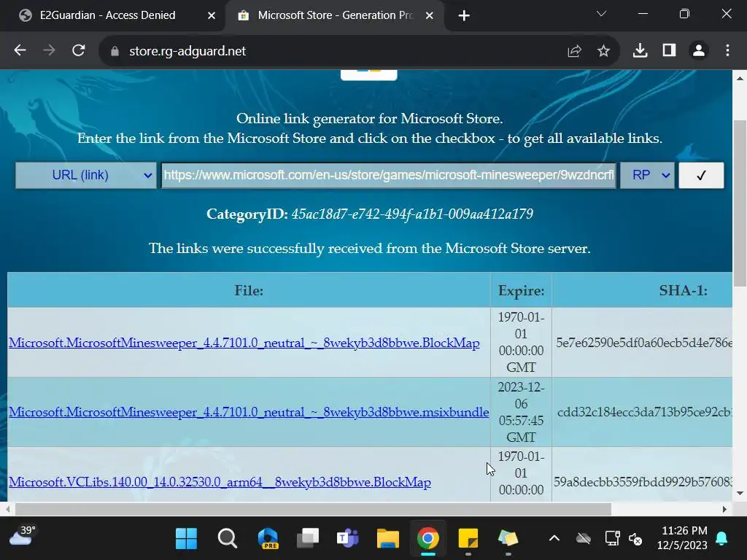Switch to E2Guardian Access Denied tab
The width and height of the screenshot is (747, 560).
(x=107, y=15)
